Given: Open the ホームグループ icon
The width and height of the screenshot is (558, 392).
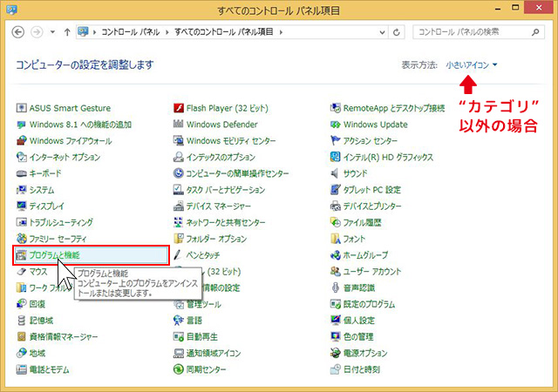Looking at the screenshot, I should pyautogui.click(x=335, y=255).
